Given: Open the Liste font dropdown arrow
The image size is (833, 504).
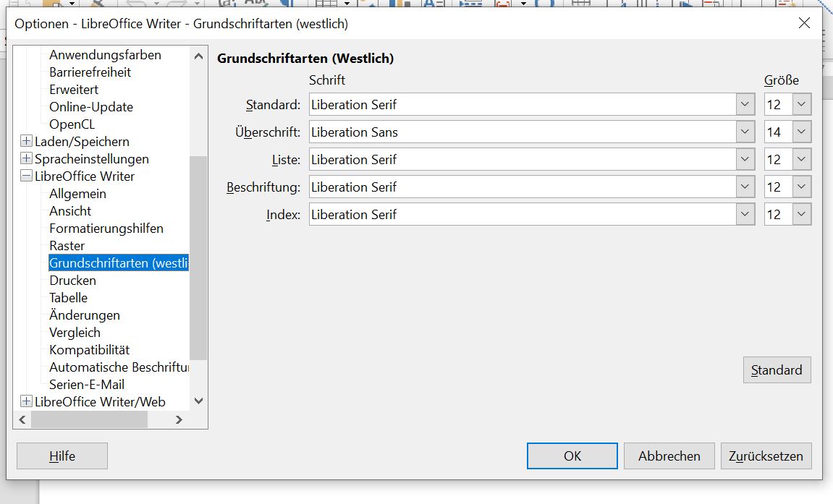Looking at the screenshot, I should tap(745, 160).
